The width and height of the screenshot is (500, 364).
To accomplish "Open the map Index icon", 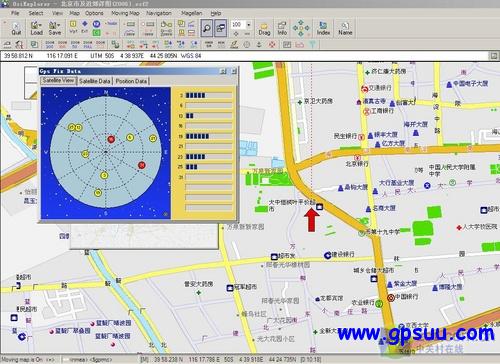I will 323,29.
